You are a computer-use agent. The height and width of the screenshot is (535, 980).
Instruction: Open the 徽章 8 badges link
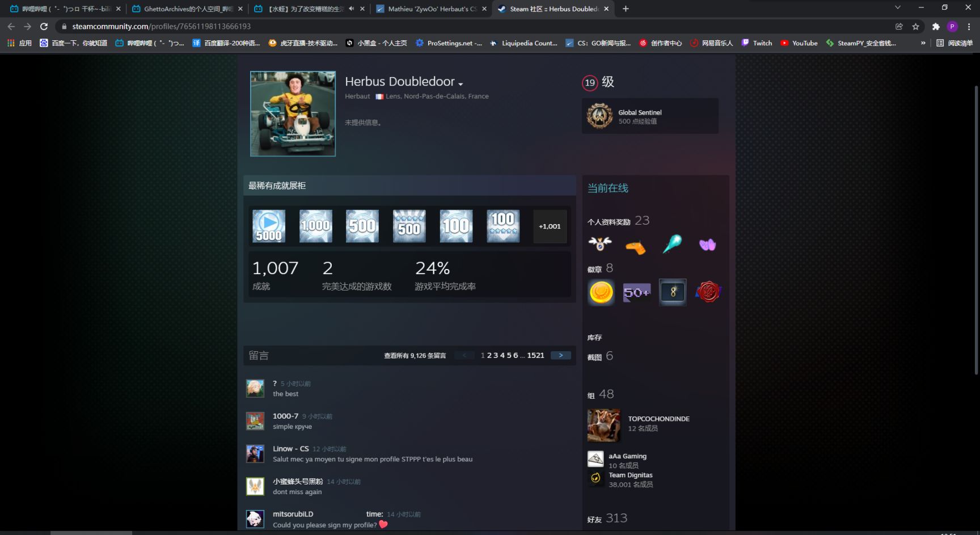(x=600, y=268)
